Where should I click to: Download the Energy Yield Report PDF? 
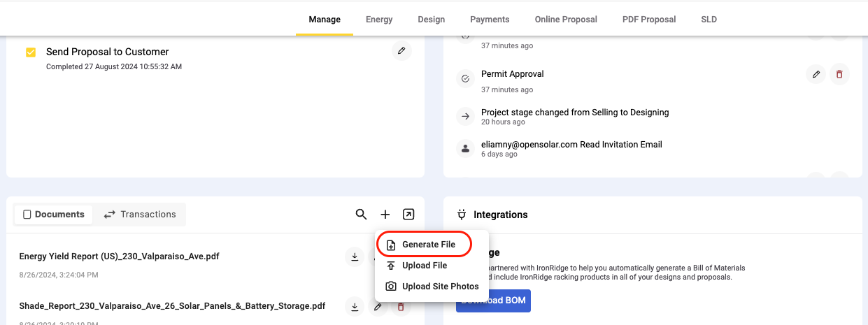click(x=355, y=257)
